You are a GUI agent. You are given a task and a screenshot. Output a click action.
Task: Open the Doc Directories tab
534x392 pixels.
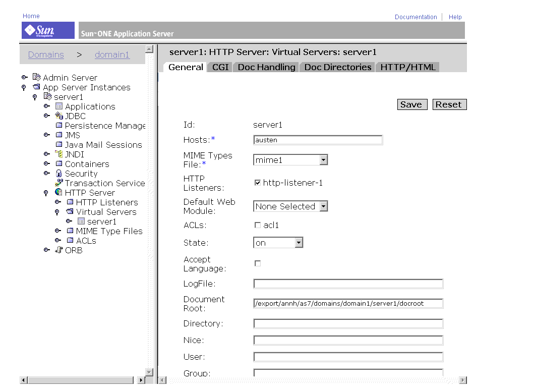(x=337, y=67)
